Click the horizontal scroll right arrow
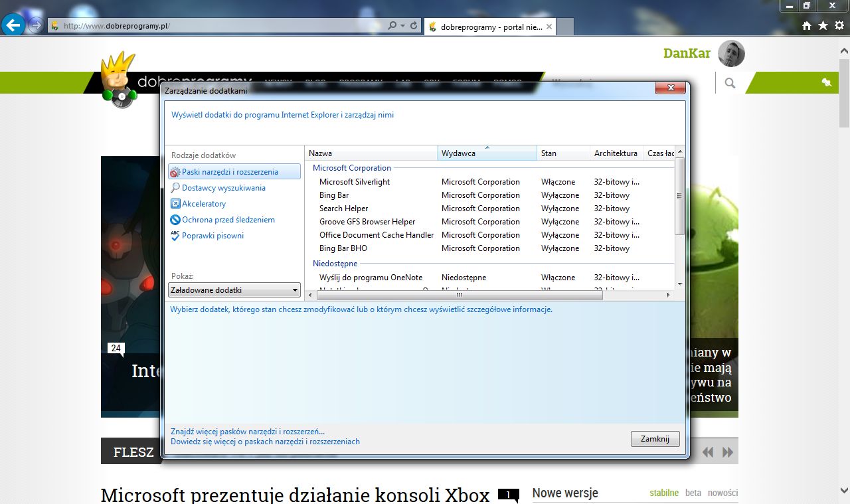 point(670,295)
